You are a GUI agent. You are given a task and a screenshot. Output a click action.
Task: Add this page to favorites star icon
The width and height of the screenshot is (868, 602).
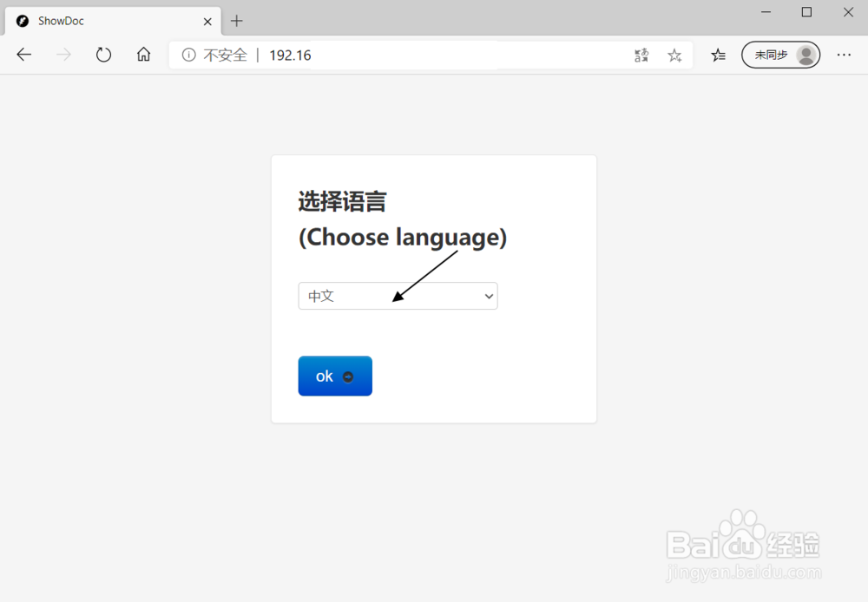674,56
